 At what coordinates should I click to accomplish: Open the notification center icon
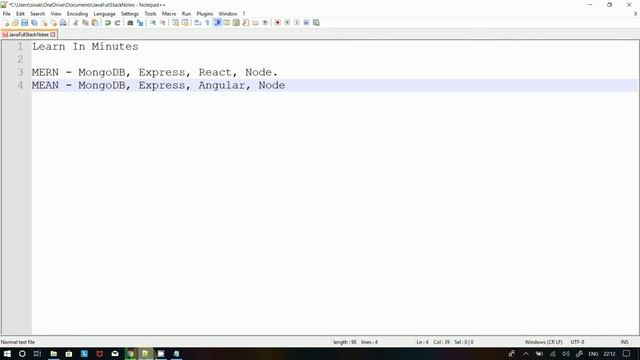[x=627, y=354]
